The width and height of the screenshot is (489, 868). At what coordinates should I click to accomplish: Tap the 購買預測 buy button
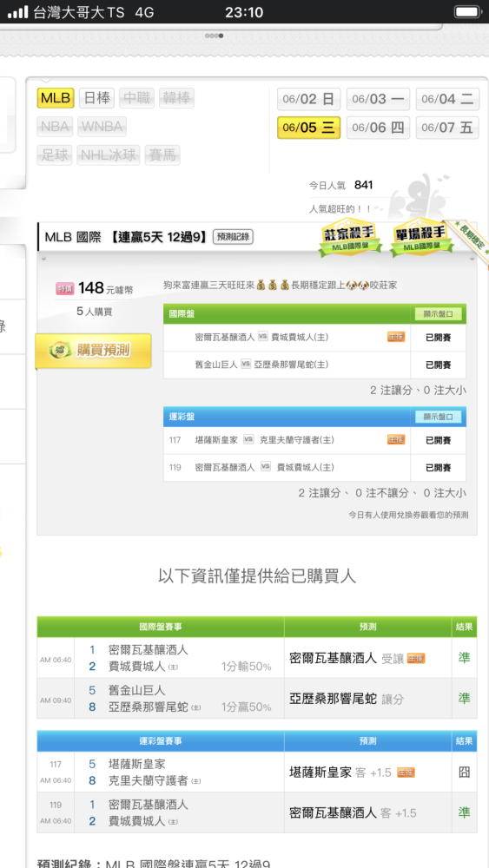94,351
